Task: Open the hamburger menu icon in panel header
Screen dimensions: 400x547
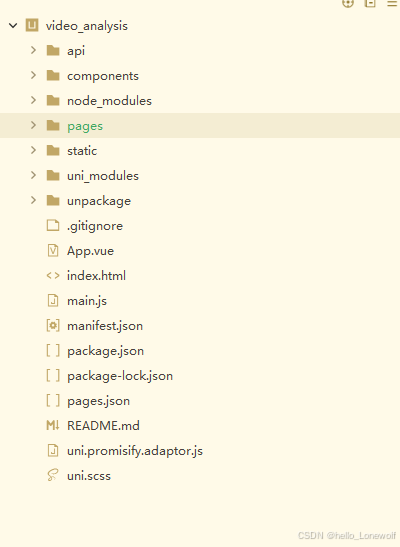Action: tap(393, 3)
